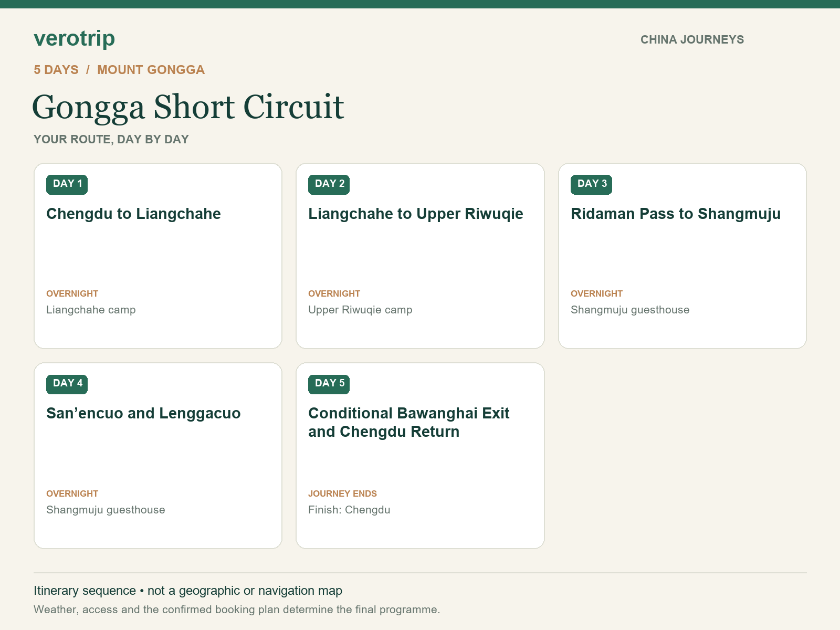Click Liangchahe camp overnight text
Viewport: 840px width, 630px height.
91,310
